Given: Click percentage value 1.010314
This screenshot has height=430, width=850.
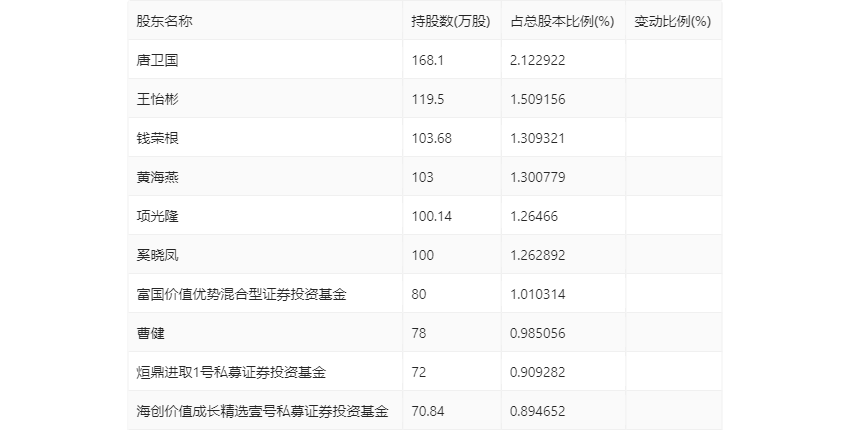Looking at the screenshot, I should (x=538, y=294).
